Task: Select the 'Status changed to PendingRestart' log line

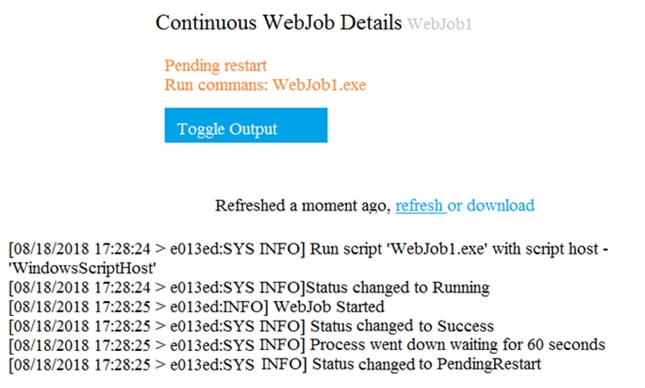Action: click(275, 364)
